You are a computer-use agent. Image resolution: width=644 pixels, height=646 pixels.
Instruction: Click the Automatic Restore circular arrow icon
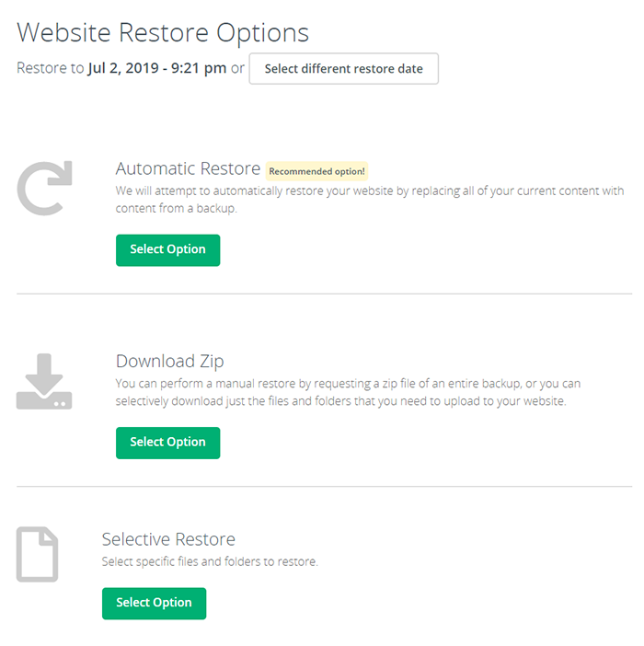point(44,190)
